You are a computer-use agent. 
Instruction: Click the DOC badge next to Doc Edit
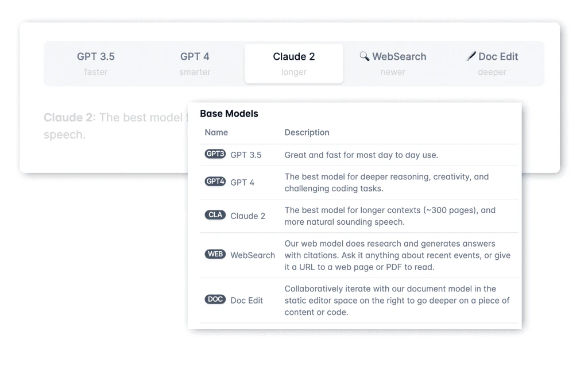pos(215,299)
